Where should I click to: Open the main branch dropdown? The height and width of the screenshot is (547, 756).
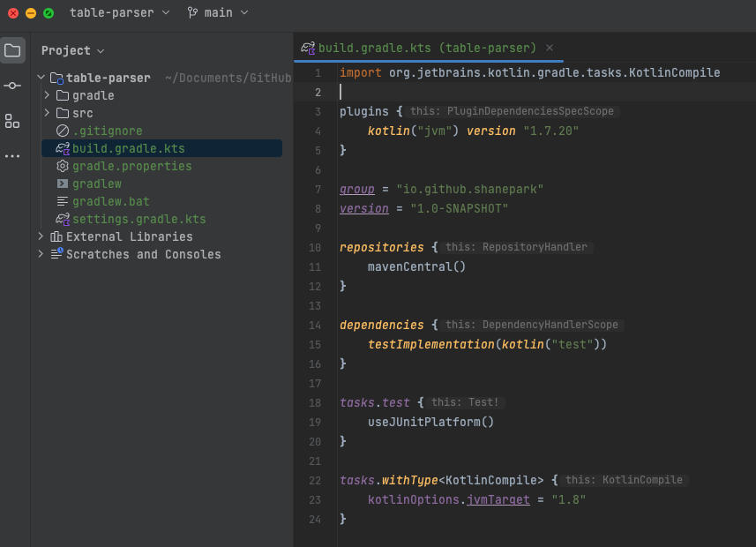[x=218, y=12]
